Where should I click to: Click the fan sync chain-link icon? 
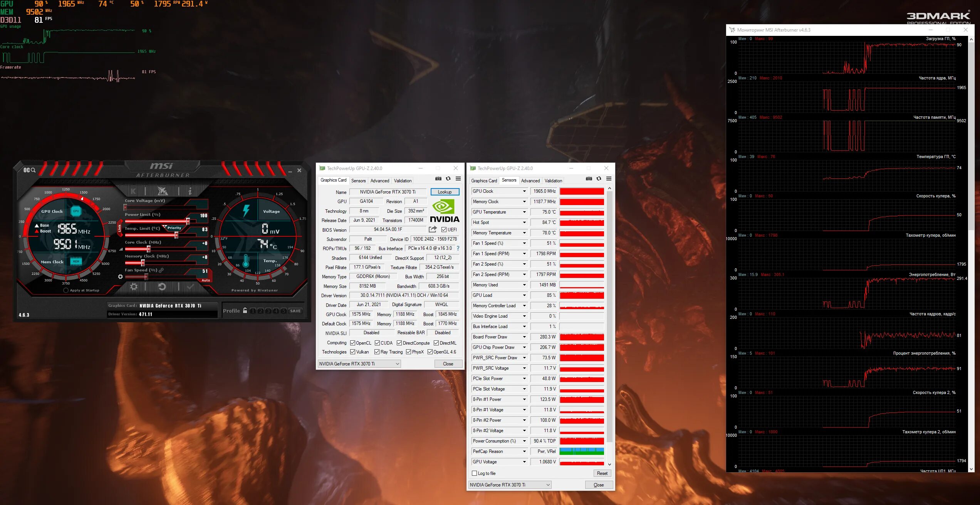(x=161, y=270)
